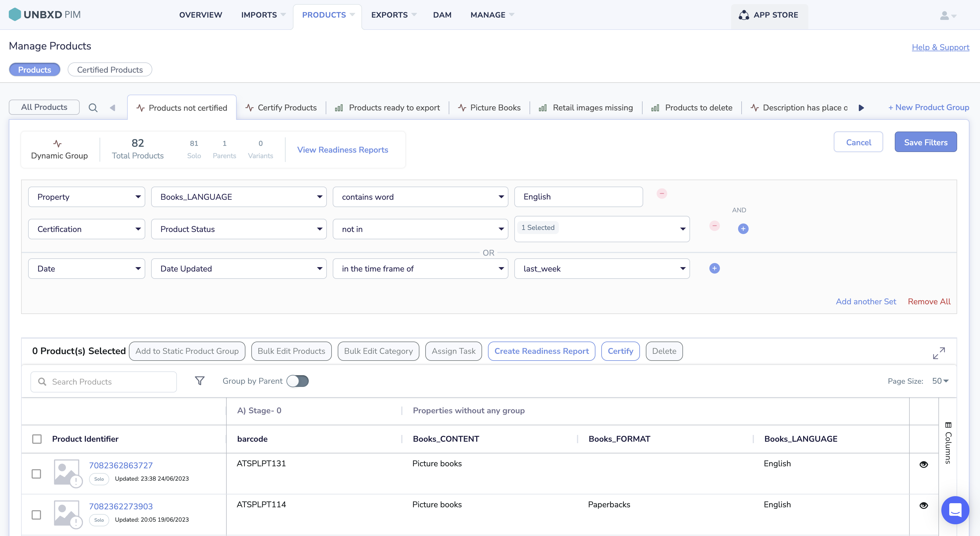
Task: Add AND condition after Product Status row
Action: (x=743, y=229)
